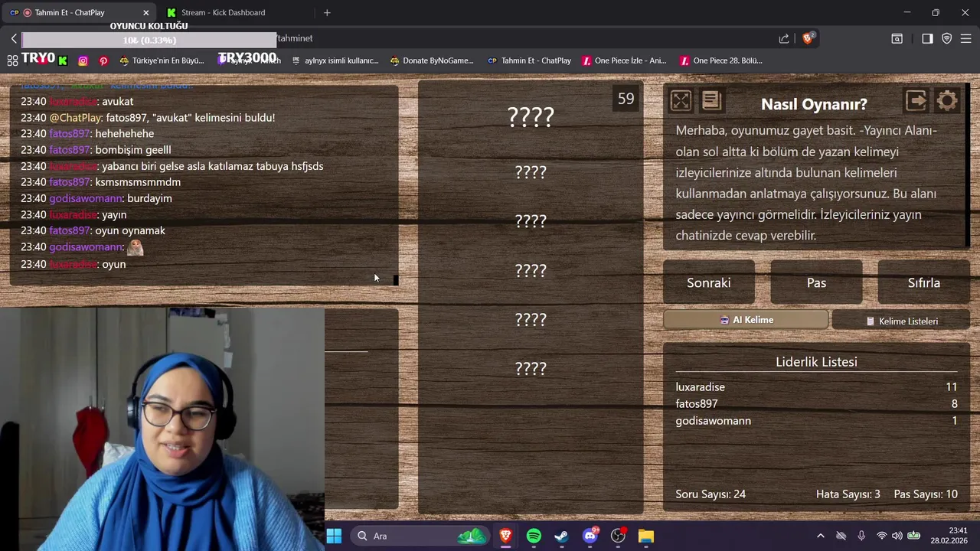Click the Soru Sayısı: 24 stat
Viewport: 980px width, 551px height.
(x=710, y=494)
